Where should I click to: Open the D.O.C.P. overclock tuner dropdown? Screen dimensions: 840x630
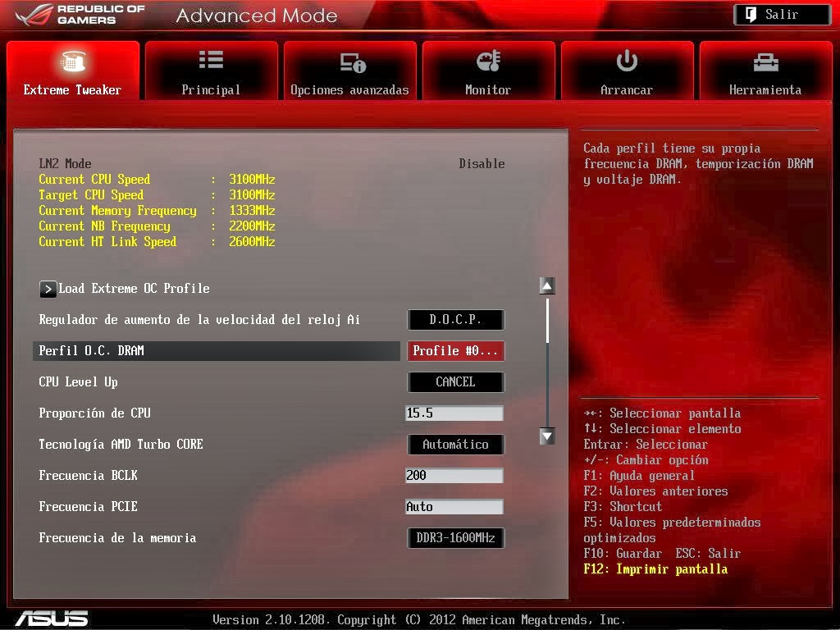point(456,320)
